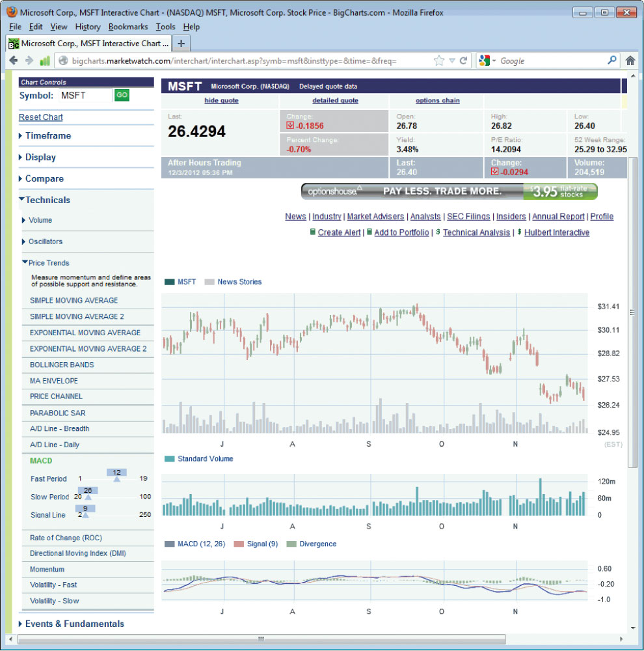644x651 pixels.
Task: Click the optionshouse advertisement banner
Action: 449,191
